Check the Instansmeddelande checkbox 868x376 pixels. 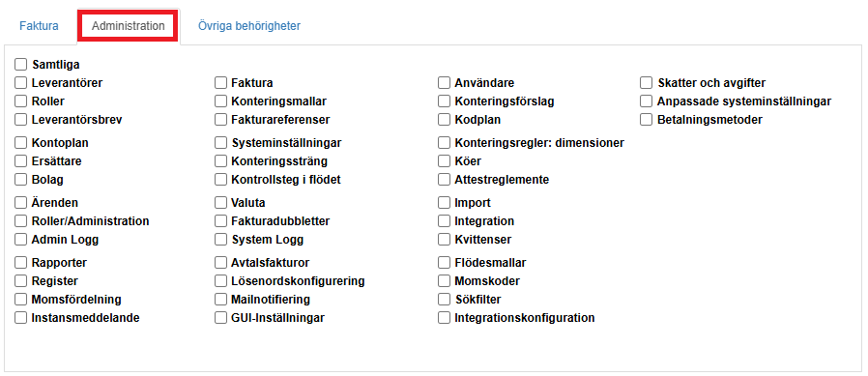pos(21,318)
